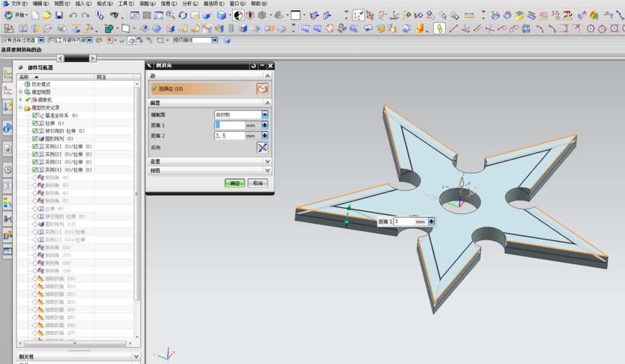Click the Open folder icon
Image resolution: width=625 pixels, height=364 pixels.
pyautogui.click(x=46, y=15)
